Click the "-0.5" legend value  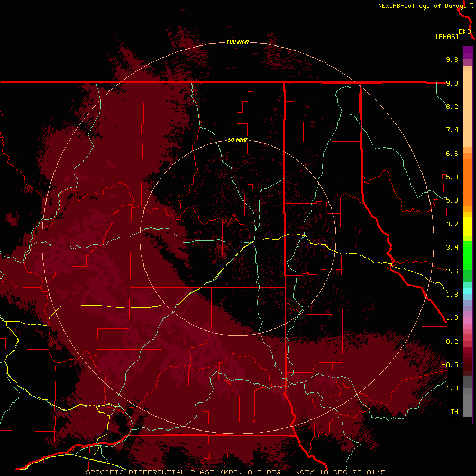tap(450, 365)
